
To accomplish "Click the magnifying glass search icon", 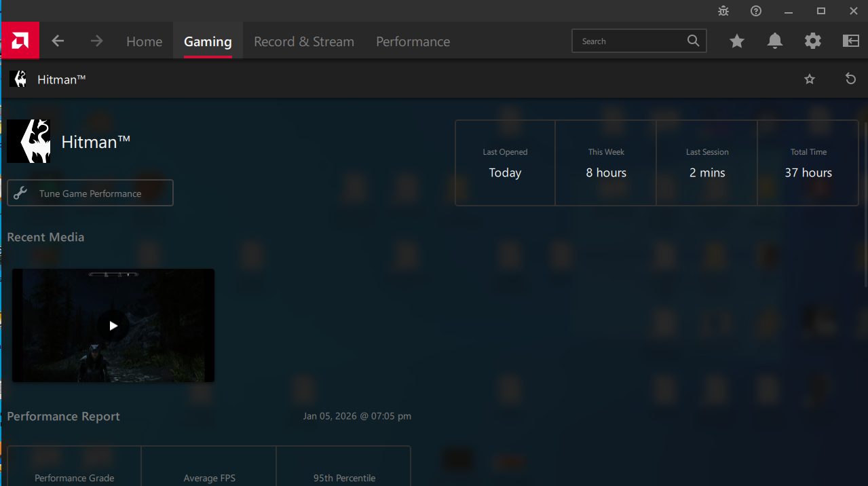I will coord(693,41).
